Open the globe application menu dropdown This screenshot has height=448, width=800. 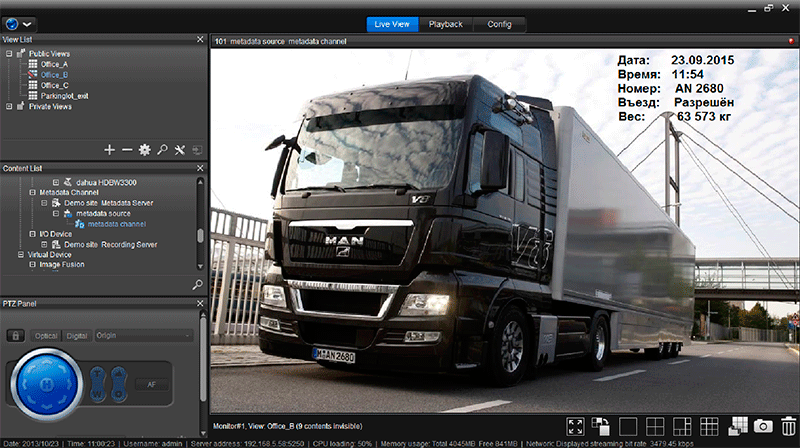click(19, 24)
